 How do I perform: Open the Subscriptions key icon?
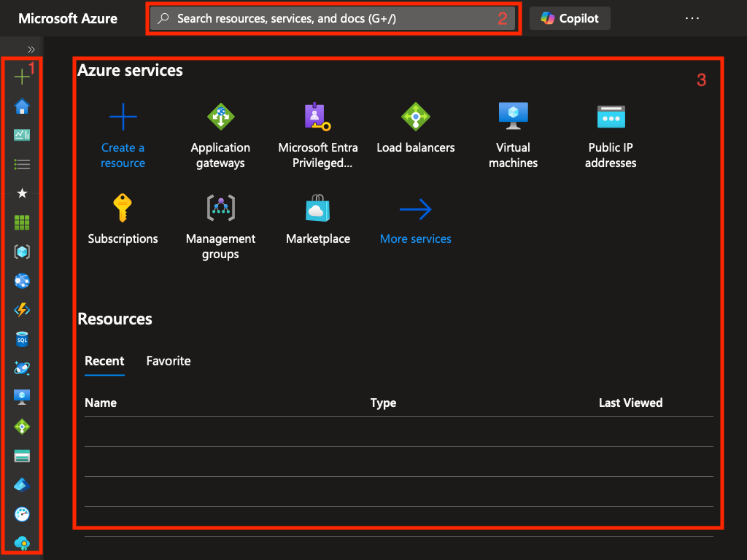pos(123,208)
